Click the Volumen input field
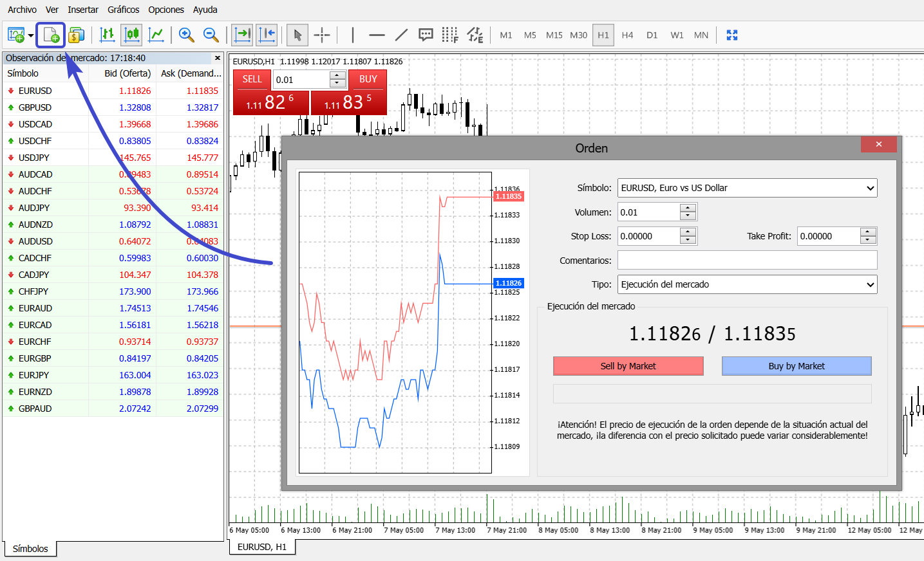Image resolution: width=924 pixels, height=561 pixels. (x=649, y=212)
